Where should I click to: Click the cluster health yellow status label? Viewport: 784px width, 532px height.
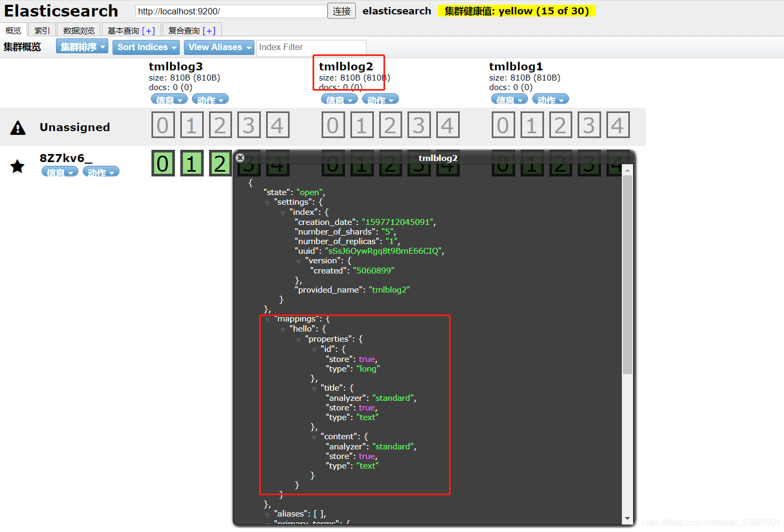pyautogui.click(x=517, y=11)
